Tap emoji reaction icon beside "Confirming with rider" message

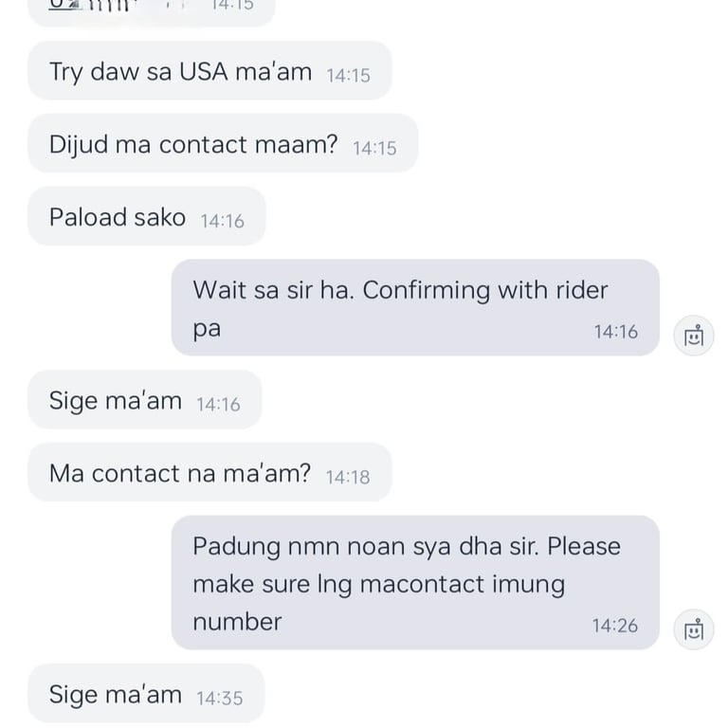tap(694, 335)
